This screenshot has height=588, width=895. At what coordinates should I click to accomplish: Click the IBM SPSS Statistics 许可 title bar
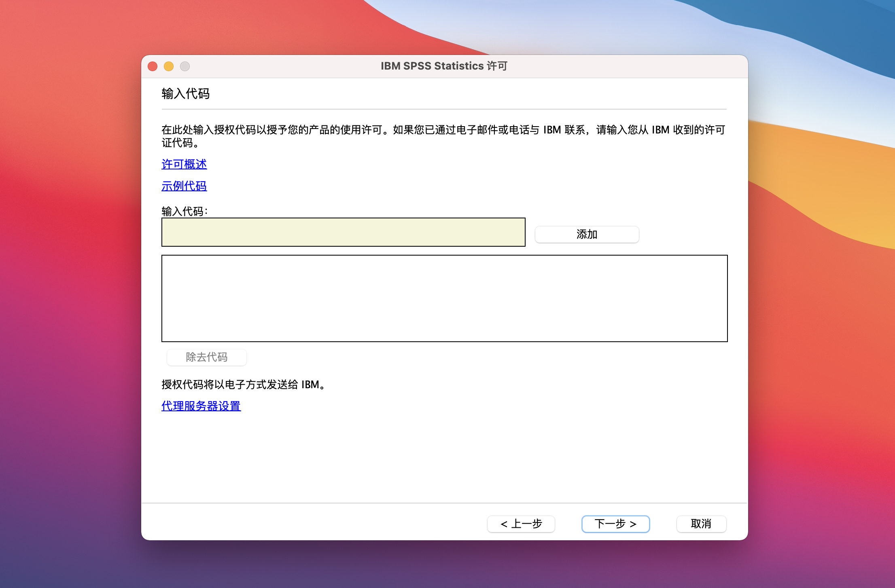[444, 66]
